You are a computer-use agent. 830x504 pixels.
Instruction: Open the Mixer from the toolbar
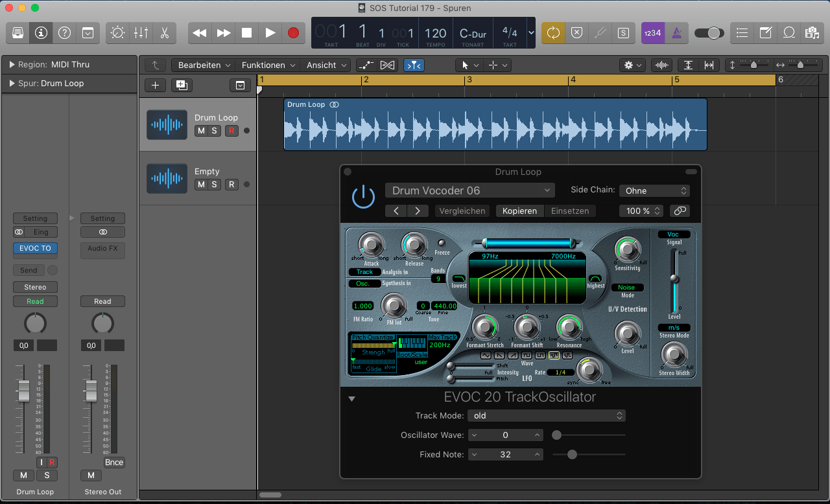(x=141, y=32)
